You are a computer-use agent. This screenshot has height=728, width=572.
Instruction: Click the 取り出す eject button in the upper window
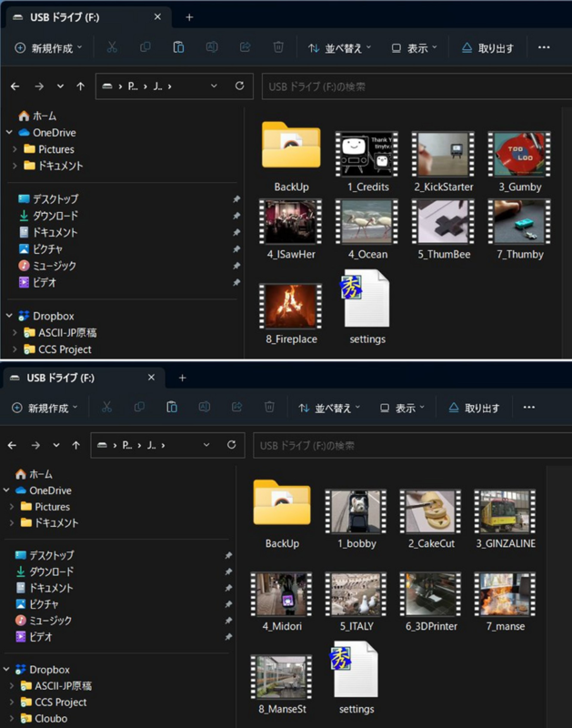pyautogui.click(x=487, y=47)
